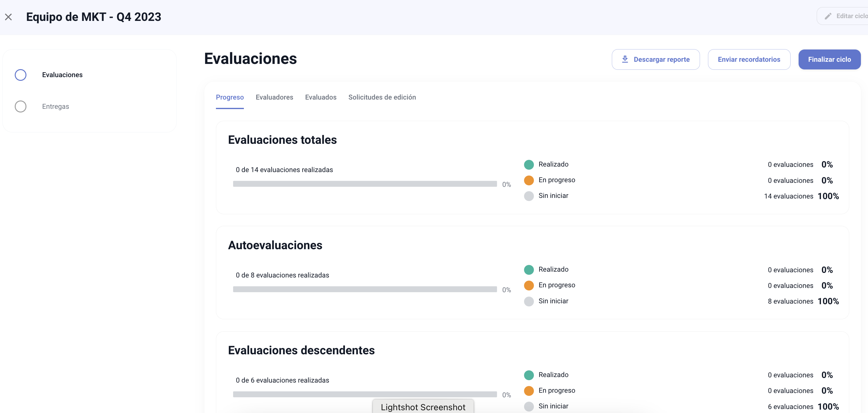Click '14 evaluaciones' count in Sin iniciar row
The height and width of the screenshot is (413, 868).
pyautogui.click(x=788, y=196)
